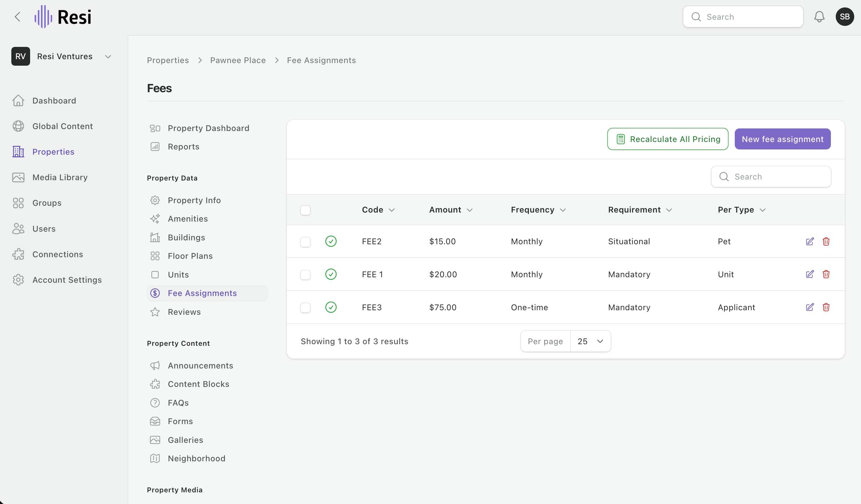Open Content Blocks section

click(x=207, y=384)
